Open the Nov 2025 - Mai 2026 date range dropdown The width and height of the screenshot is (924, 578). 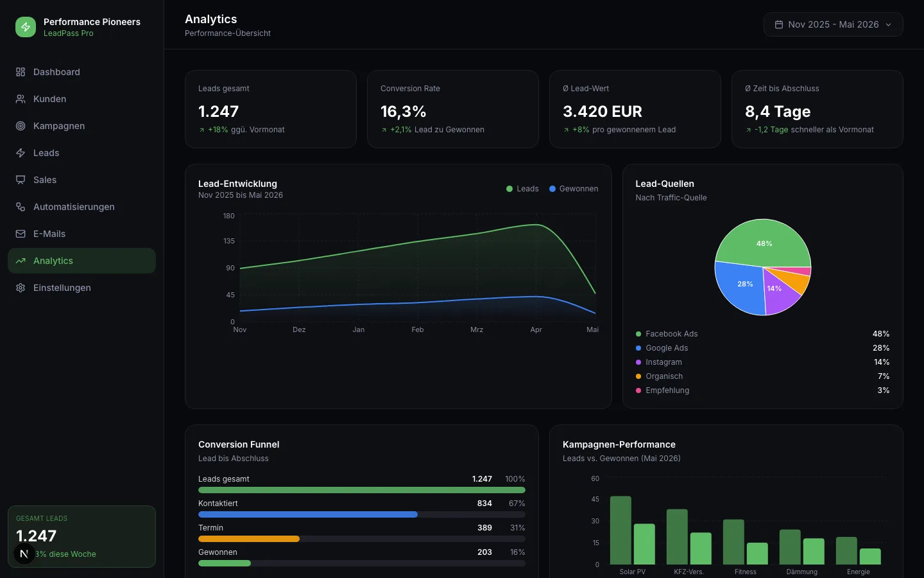(833, 24)
